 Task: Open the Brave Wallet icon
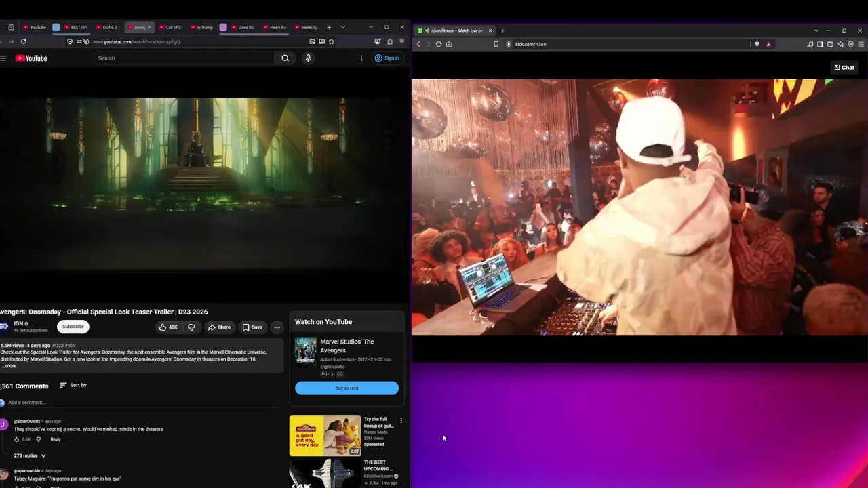pos(830,44)
